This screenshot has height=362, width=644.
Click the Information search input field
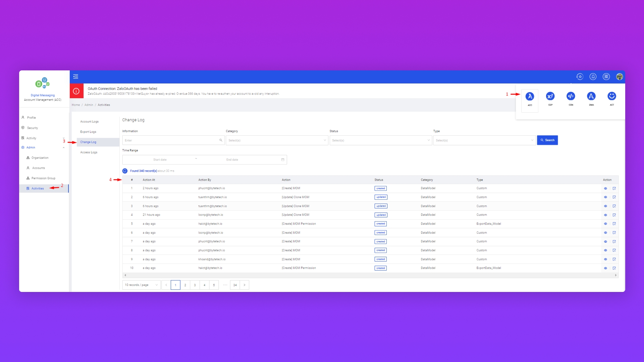[171, 140]
